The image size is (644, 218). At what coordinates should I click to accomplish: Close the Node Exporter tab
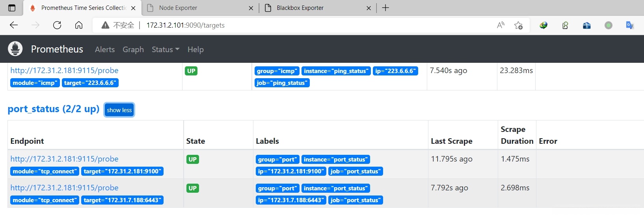[x=251, y=8]
